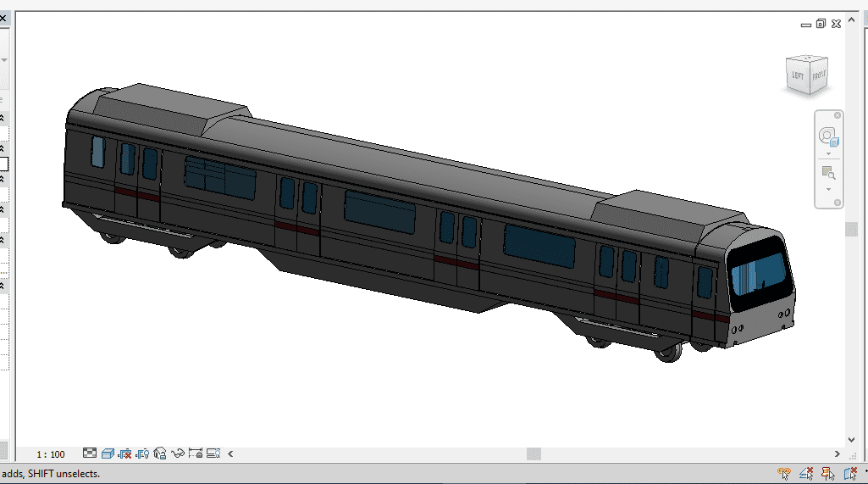The image size is (868, 484).
Task: Click the horizontal scrollbar thumb
Action: coord(534,453)
